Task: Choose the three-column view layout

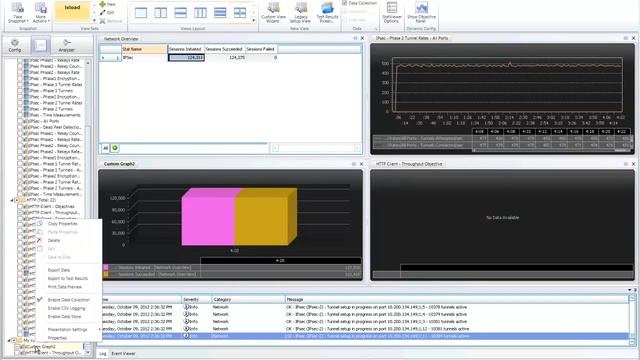Action: 200,13
